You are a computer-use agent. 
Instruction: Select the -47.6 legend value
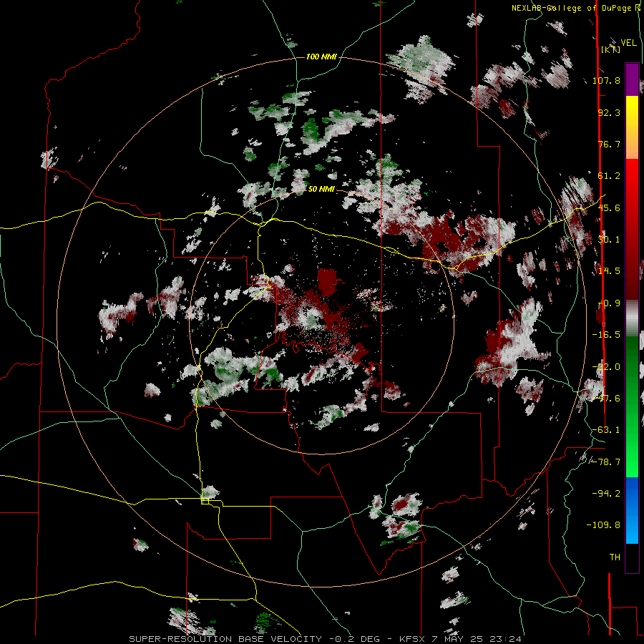tap(606, 399)
